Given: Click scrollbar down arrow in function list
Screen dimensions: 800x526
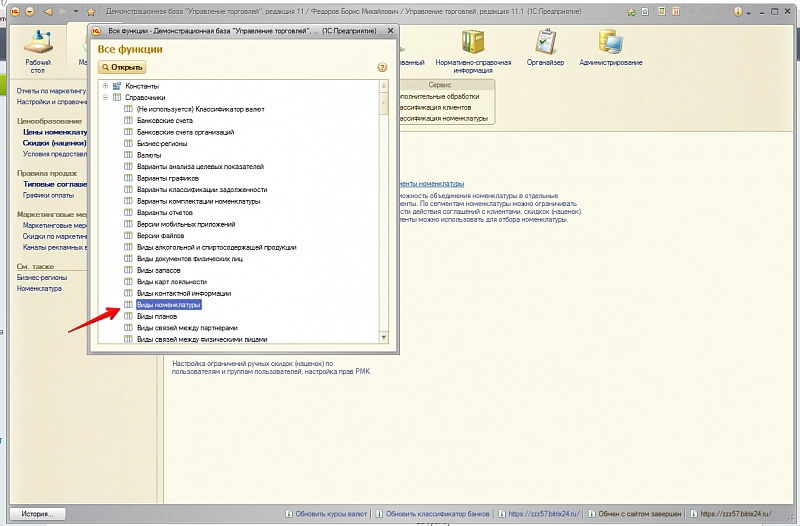Looking at the screenshot, I should 384,339.
